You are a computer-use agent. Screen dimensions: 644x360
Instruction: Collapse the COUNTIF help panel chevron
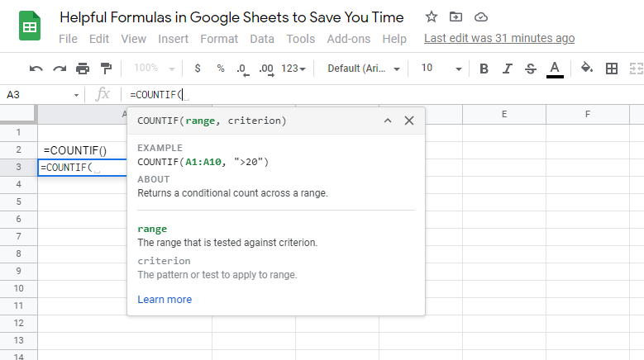(x=388, y=121)
